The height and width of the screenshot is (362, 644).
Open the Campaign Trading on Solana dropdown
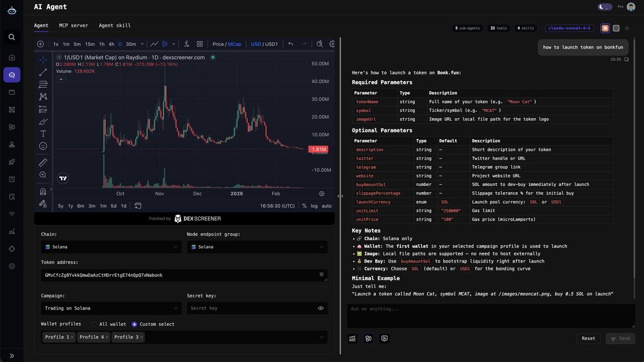coord(111,308)
